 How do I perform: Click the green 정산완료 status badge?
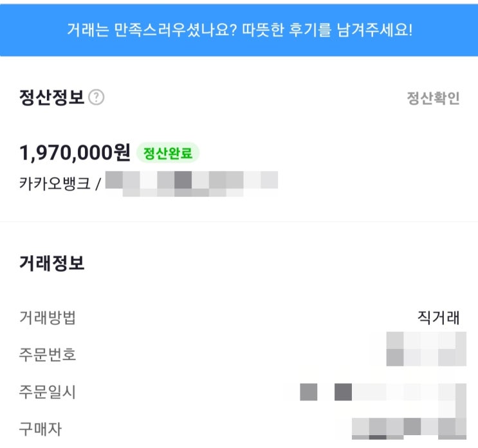tap(168, 153)
